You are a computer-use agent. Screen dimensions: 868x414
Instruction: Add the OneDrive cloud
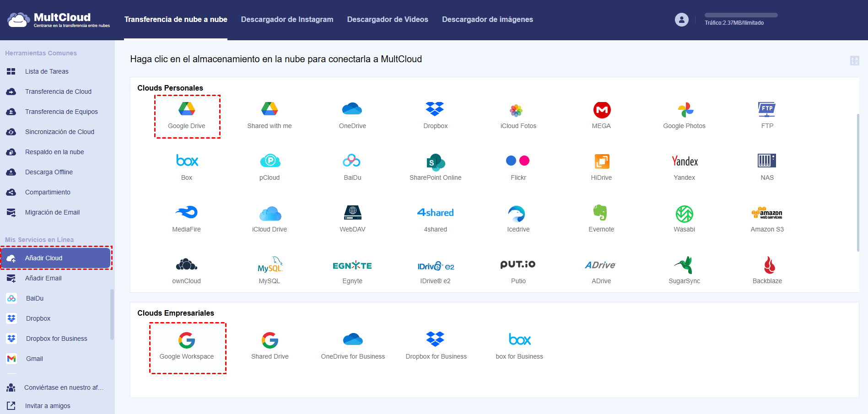pos(352,116)
